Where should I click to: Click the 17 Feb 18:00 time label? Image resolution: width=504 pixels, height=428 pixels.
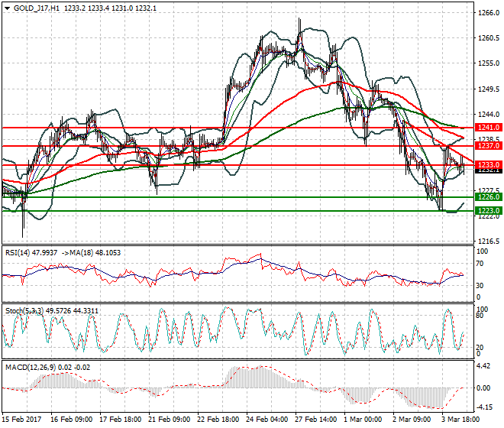120,420
